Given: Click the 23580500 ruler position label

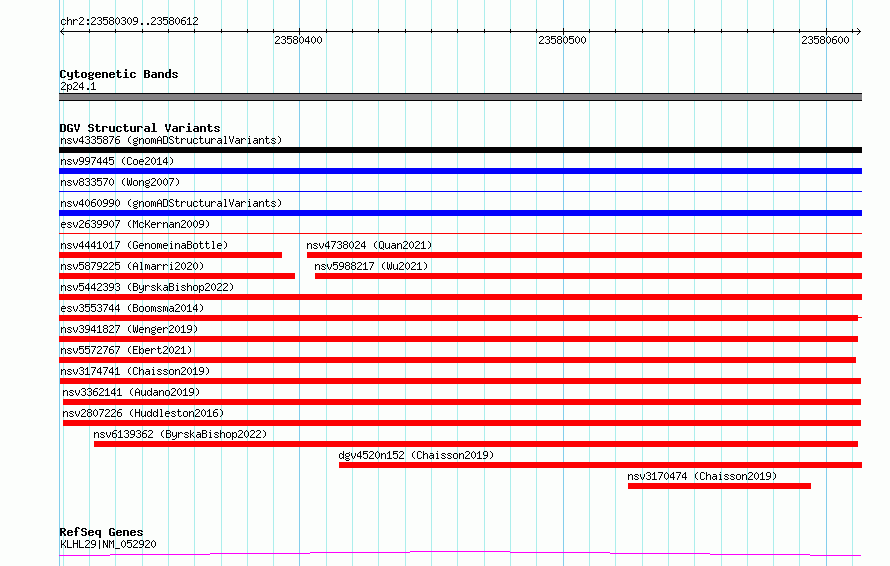Looking at the screenshot, I should [x=562, y=40].
